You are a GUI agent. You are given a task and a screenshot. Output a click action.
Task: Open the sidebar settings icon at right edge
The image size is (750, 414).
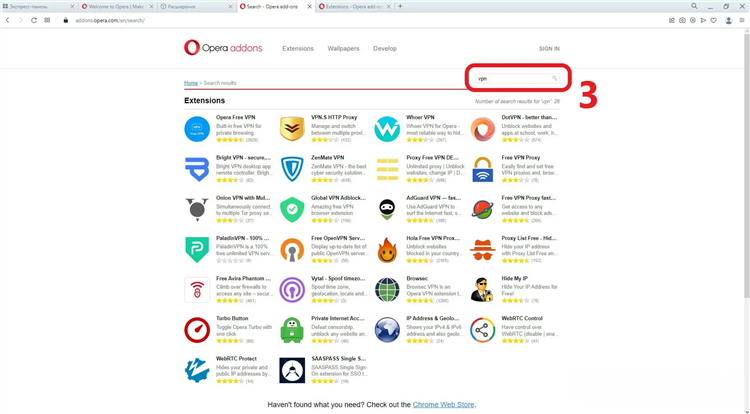tap(742, 20)
